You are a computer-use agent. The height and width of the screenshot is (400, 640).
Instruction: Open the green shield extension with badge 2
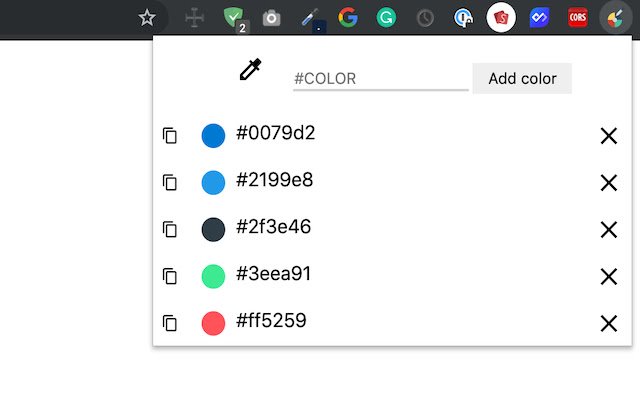pos(235,19)
